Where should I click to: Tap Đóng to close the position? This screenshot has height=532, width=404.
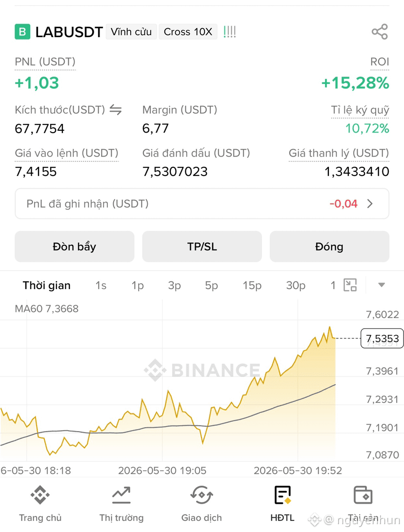pyautogui.click(x=329, y=247)
